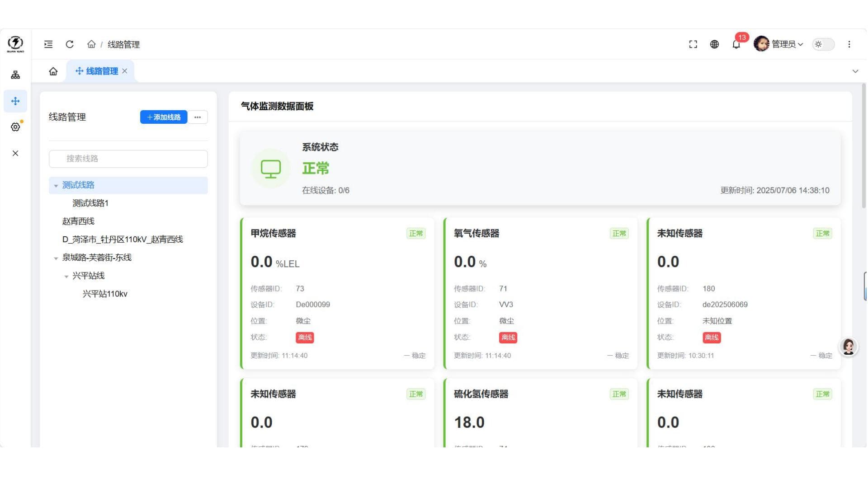Screen dimensions: 868x488
Task: Click the 添加线路 button
Action: 164,117
